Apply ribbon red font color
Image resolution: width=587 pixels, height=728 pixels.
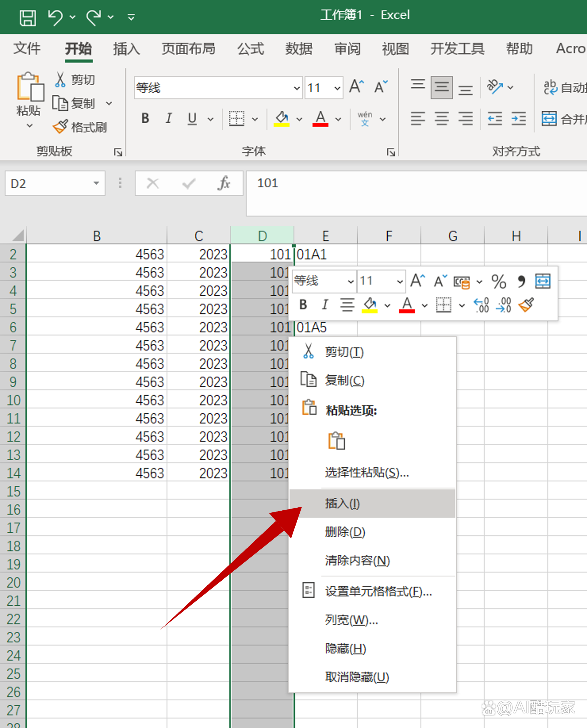click(x=320, y=119)
